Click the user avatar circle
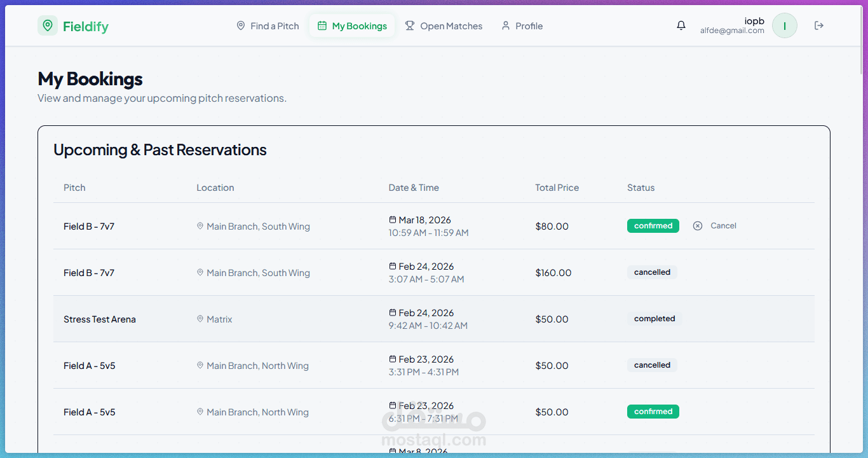This screenshot has width=868, height=458. point(785,26)
